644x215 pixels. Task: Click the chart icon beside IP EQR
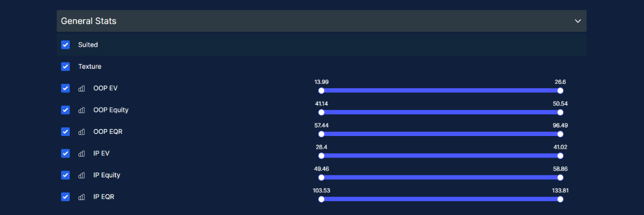82,197
